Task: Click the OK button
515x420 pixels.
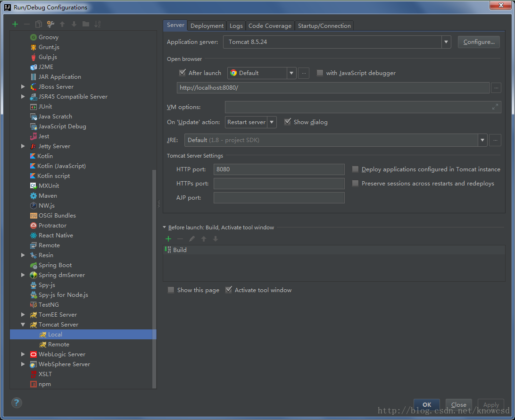Action: pos(427,404)
